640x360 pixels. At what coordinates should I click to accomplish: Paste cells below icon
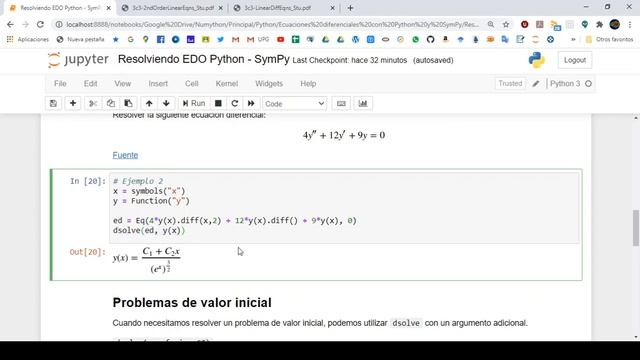coord(128,103)
